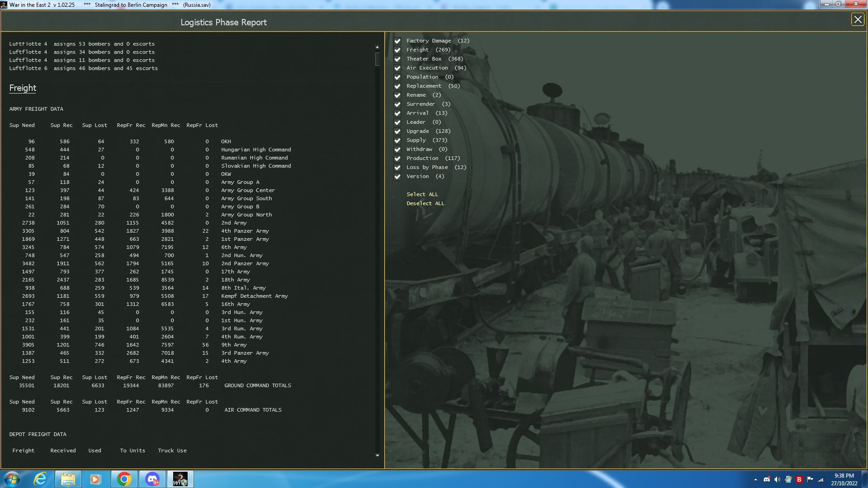This screenshot has height=488, width=868.
Task: Toggle the Theater Box checkbox
Action: [x=397, y=59]
